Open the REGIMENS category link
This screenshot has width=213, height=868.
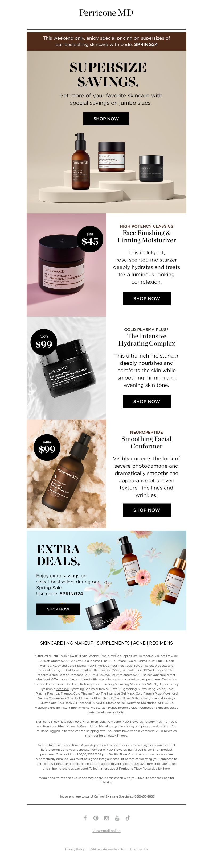[x=161, y=643]
